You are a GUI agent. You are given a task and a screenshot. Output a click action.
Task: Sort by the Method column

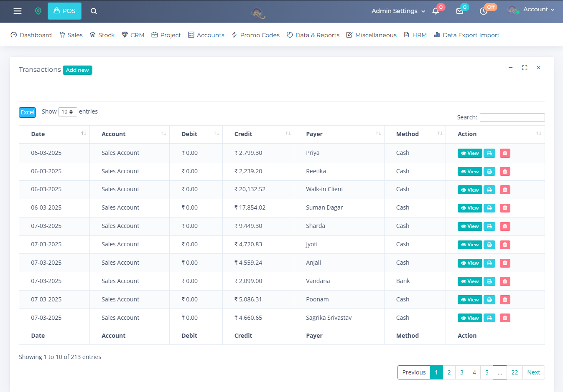[415, 134]
